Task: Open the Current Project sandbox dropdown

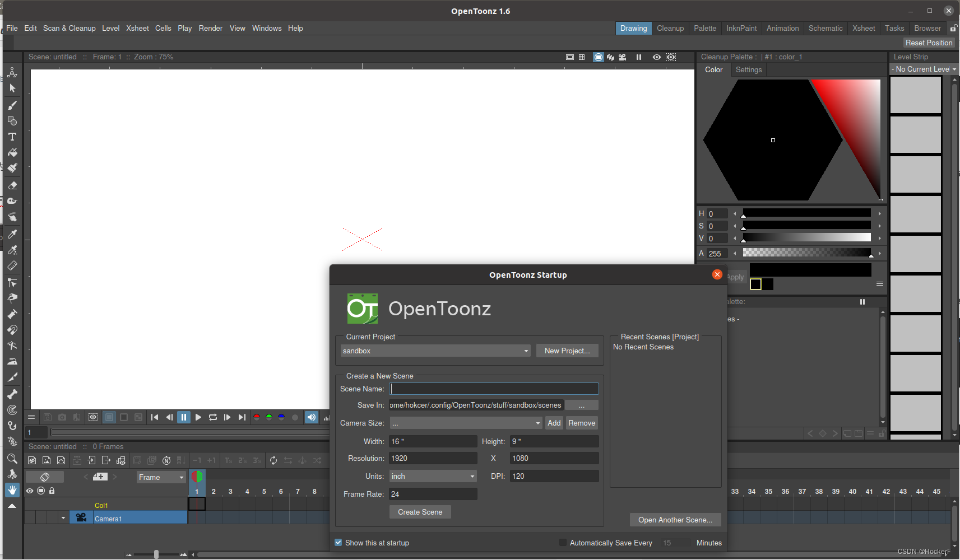Action: [x=435, y=351]
